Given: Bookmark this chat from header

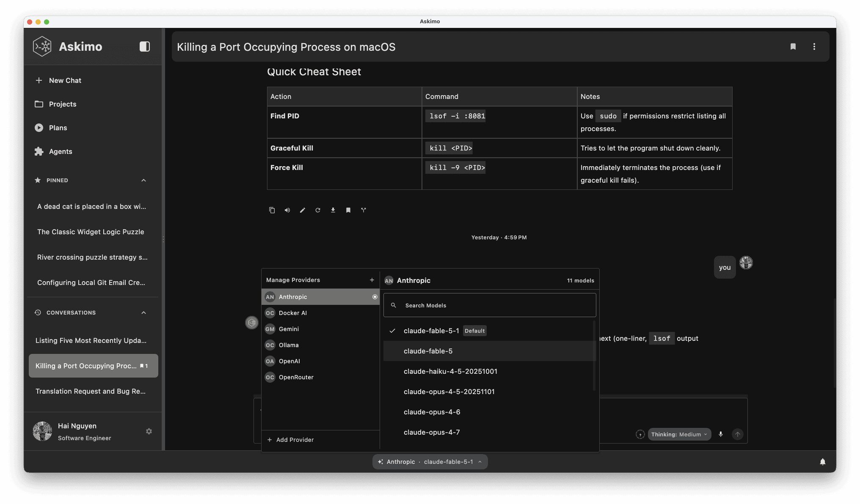Looking at the screenshot, I should point(793,47).
